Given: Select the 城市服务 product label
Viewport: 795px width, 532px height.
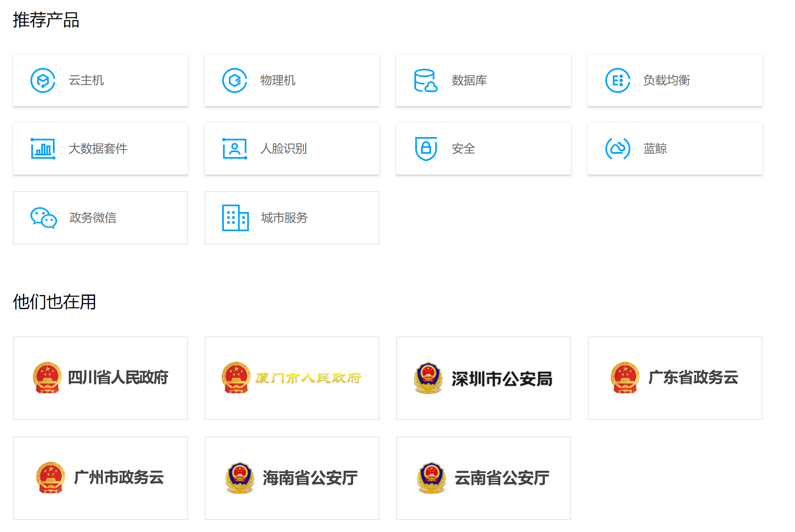Looking at the screenshot, I should click(284, 218).
